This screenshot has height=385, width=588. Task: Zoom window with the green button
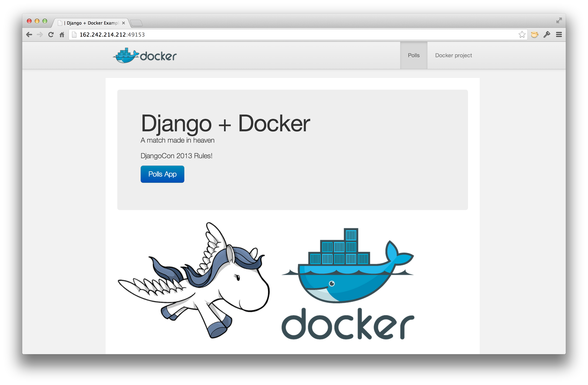45,21
